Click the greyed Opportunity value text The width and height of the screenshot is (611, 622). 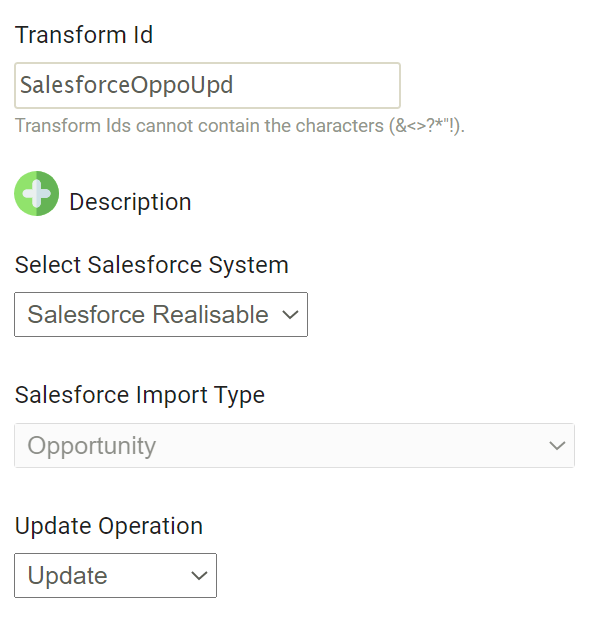pos(92,446)
